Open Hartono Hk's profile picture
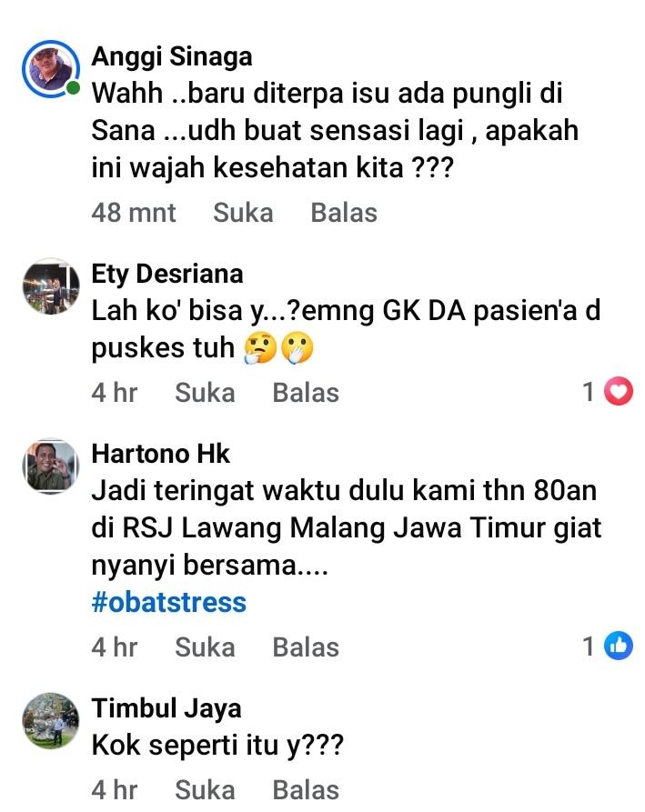Viewport: 645px width, 812px height. 51,466
